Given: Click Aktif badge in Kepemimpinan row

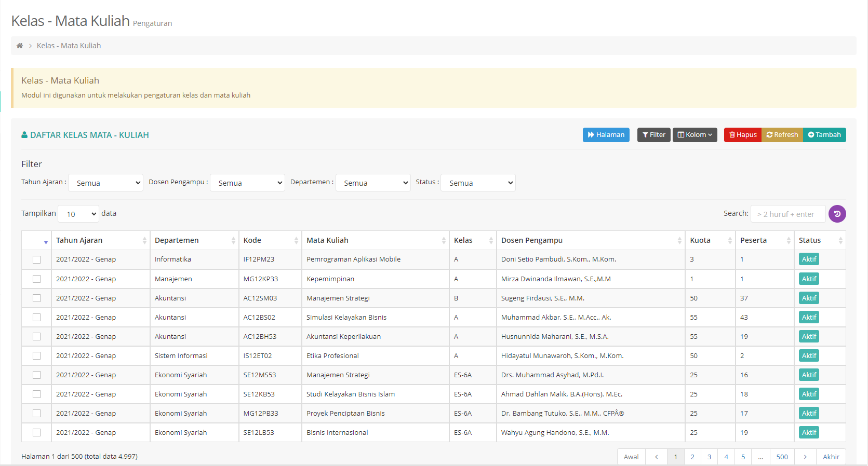Looking at the screenshot, I should coord(809,279).
